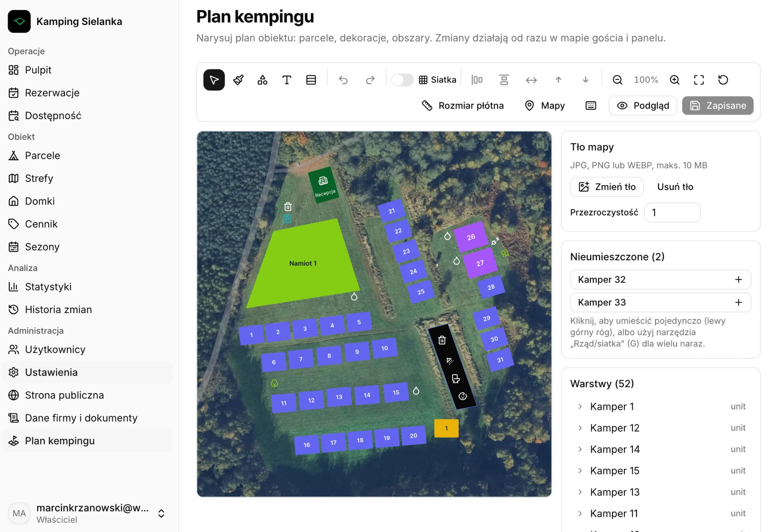Open Strefy section
This screenshot has height=532, width=775.
pos(87,178)
